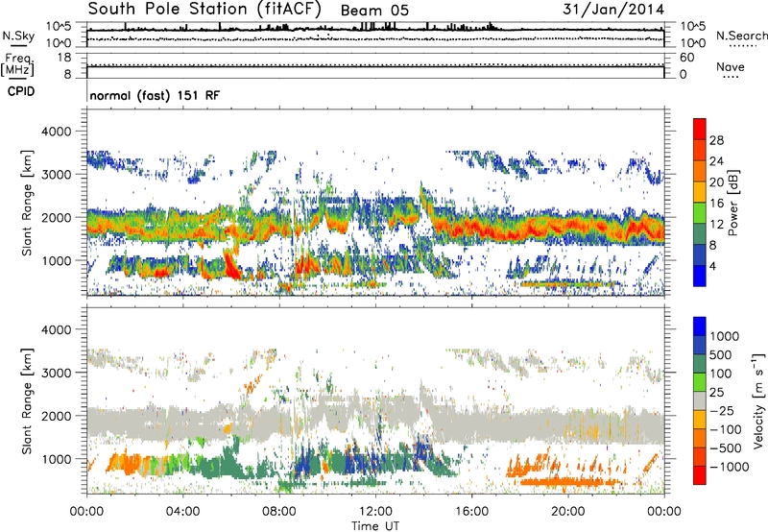Click the 12 label on Power colorbar
The width and height of the screenshot is (768, 532).
(x=716, y=225)
